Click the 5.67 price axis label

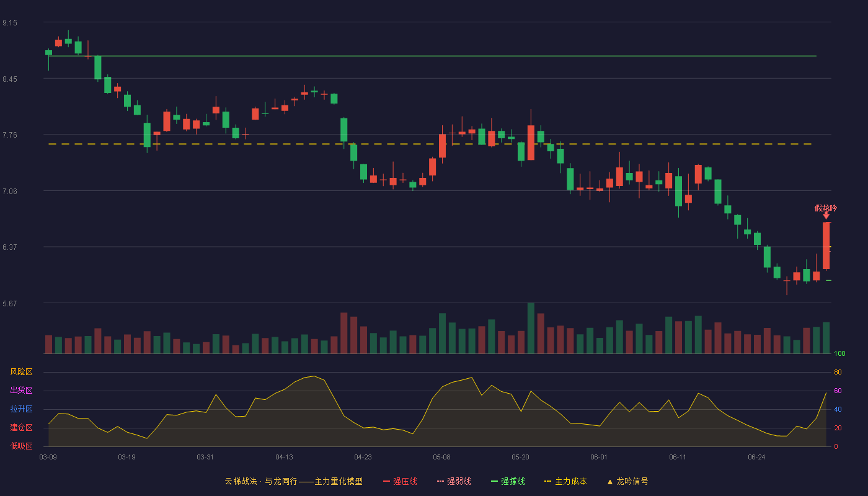[10, 304]
